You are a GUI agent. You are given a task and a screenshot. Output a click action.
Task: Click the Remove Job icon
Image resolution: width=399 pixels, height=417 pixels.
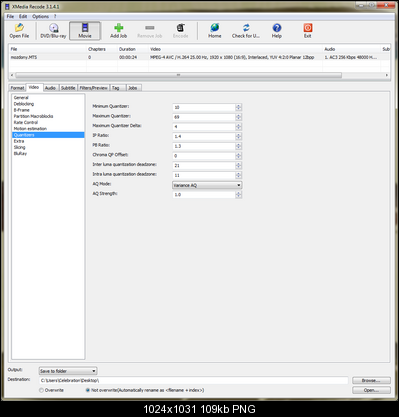[150, 31]
